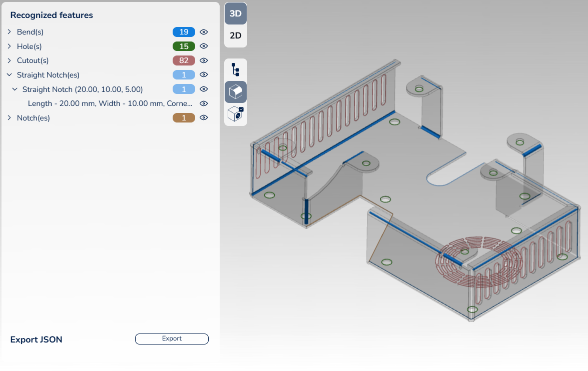Viewport: 588px width, 371px height.
Task: Expand the Bend(s) tree node
Action: pyautogui.click(x=9, y=32)
